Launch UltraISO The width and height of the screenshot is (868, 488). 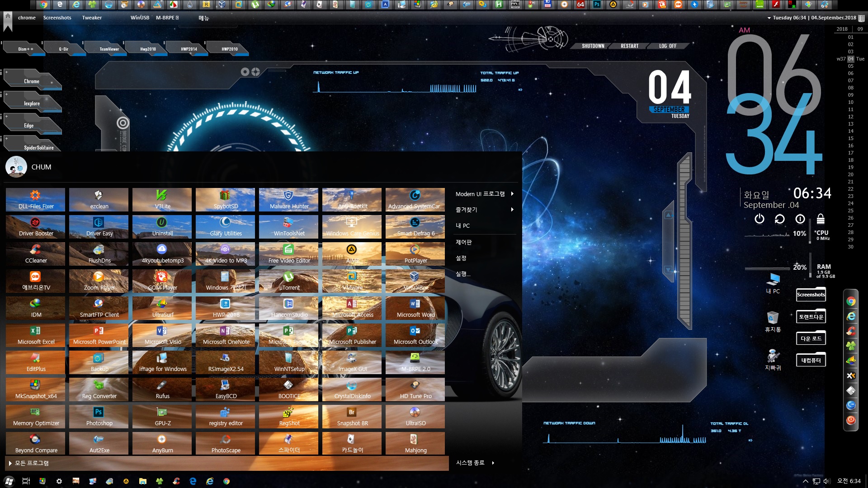coord(415,417)
